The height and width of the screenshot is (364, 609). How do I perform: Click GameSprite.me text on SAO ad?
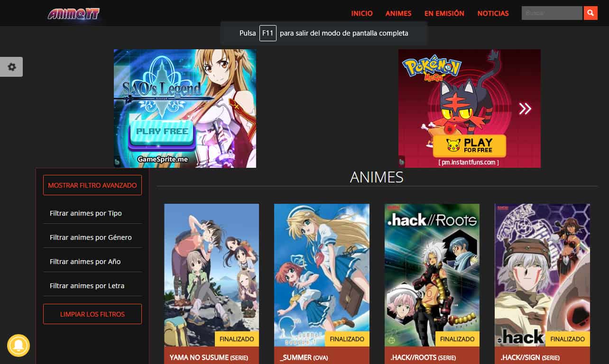pos(162,159)
